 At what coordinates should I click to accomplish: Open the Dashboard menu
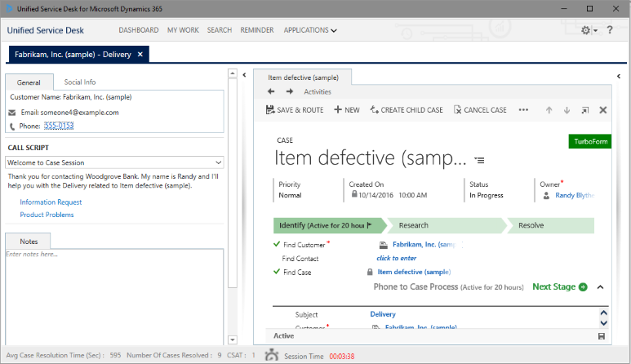139,30
